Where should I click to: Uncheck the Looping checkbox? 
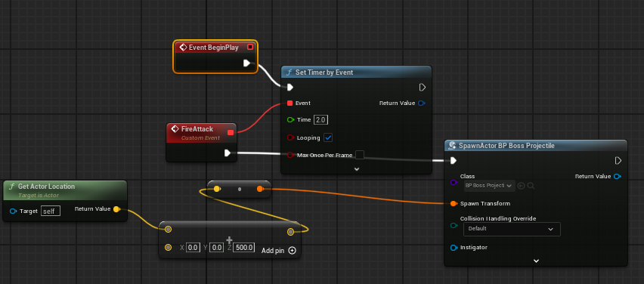click(x=328, y=138)
